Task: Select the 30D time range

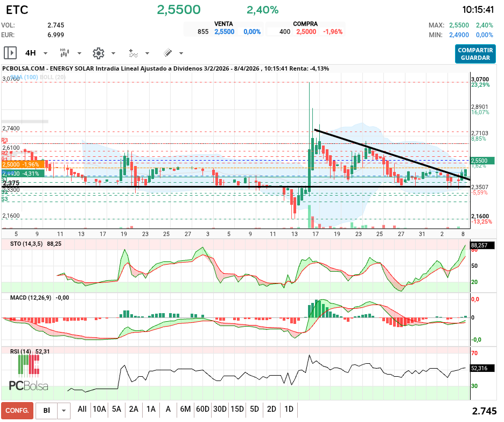Action: pyautogui.click(x=220, y=409)
